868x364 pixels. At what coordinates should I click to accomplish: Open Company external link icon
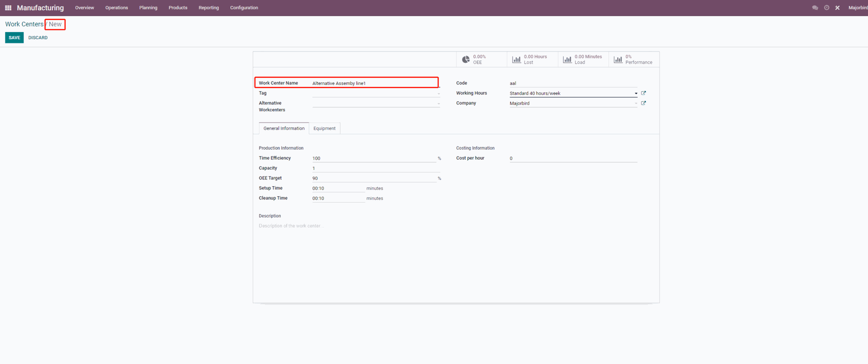643,103
